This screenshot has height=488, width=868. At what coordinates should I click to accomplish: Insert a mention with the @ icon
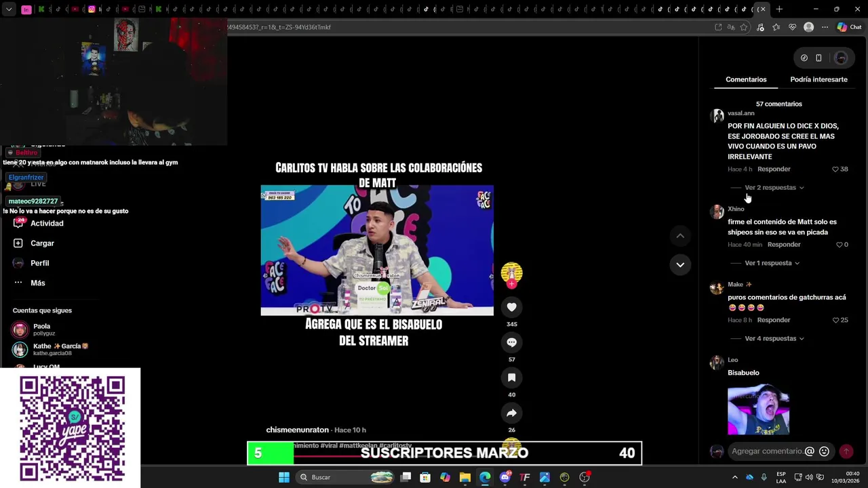[x=809, y=451]
